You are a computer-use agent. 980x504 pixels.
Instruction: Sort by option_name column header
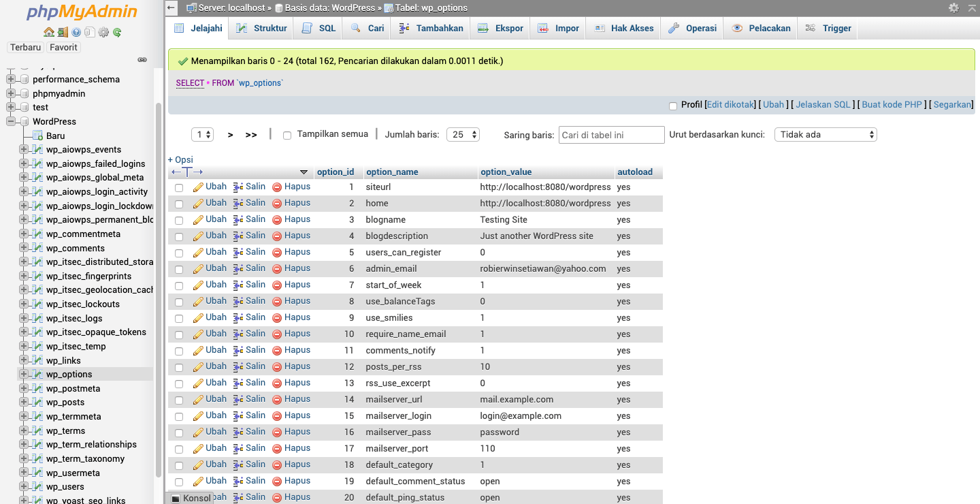click(x=392, y=172)
